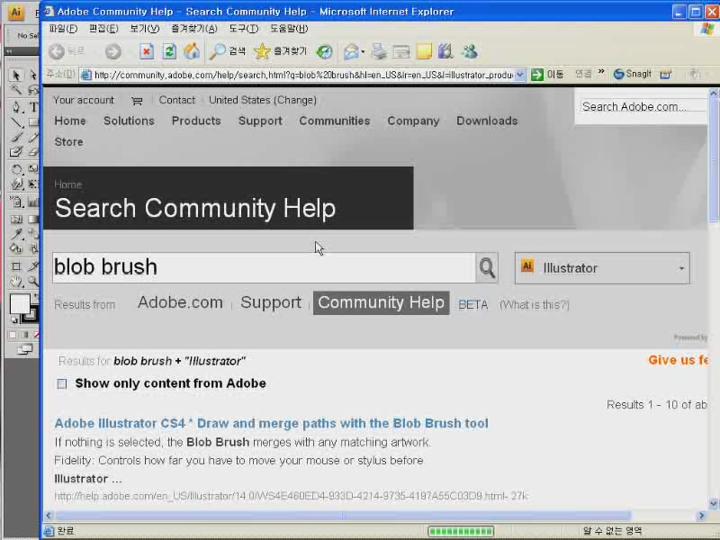Select the Blob Brush tool in Illustrator
The width and height of the screenshot is (720, 540).
coord(16,152)
